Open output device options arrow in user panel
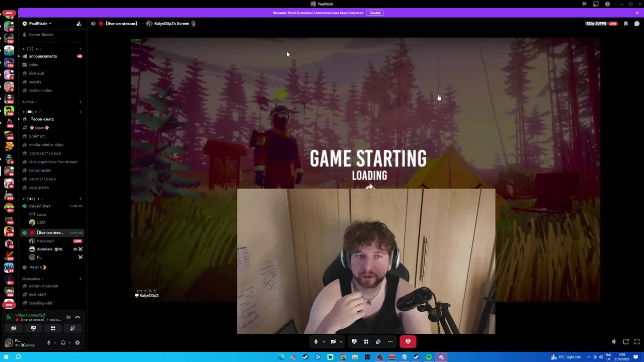Image resolution: width=644 pixels, height=362 pixels. [69, 343]
